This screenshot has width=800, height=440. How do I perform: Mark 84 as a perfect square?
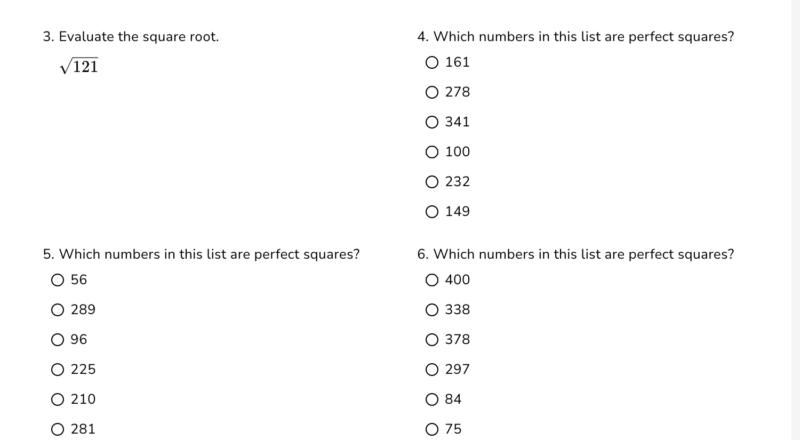(x=432, y=400)
